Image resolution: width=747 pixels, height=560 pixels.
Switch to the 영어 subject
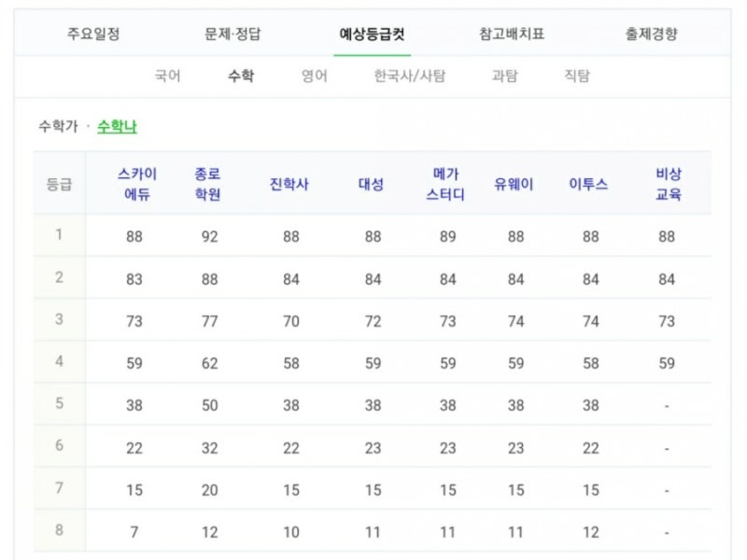point(315,76)
